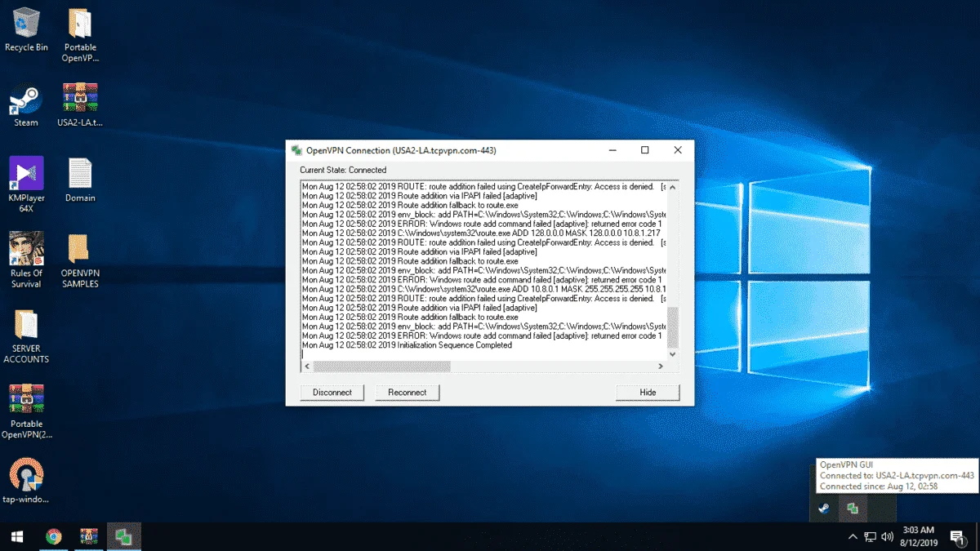Minimize the OpenVPN Connection window

(611, 150)
